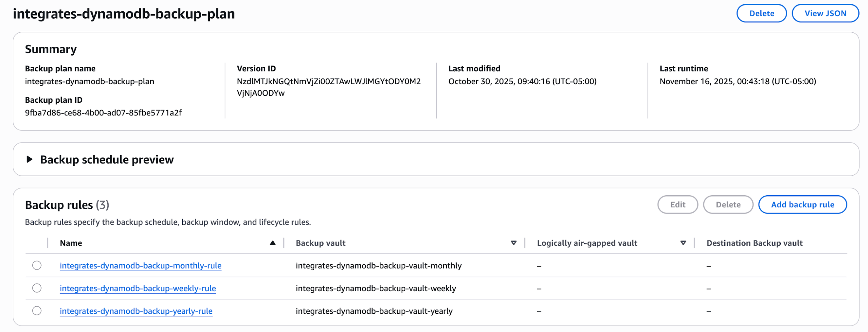This screenshot has height=332, width=868.
Task: Select the yearly rule radio button
Action: tap(37, 311)
